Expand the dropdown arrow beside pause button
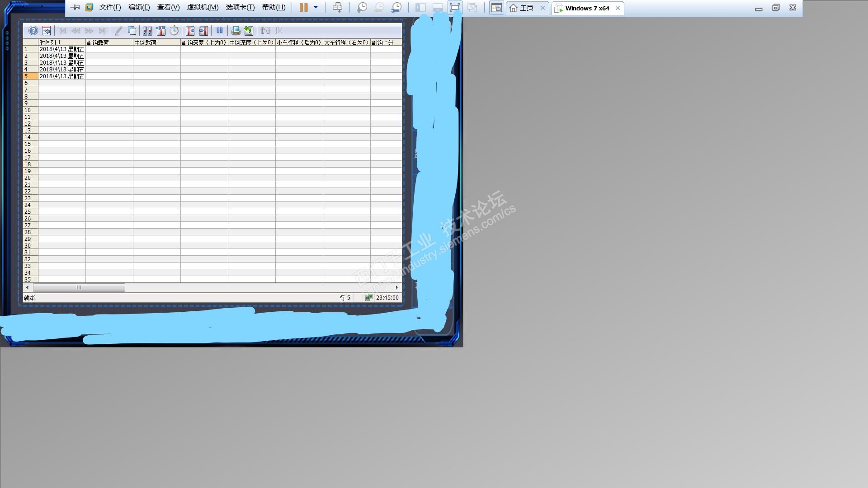The width and height of the screenshot is (868, 488). click(x=316, y=7)
